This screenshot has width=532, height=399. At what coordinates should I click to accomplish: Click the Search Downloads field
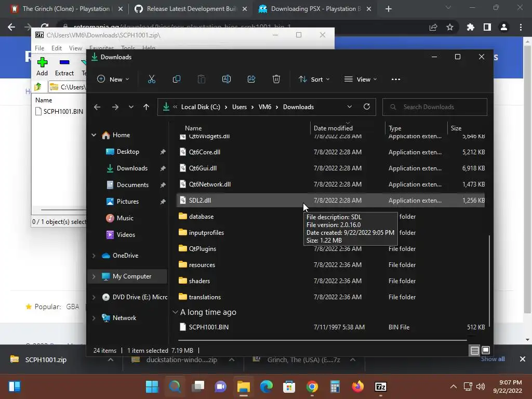[x=435, y=107]
